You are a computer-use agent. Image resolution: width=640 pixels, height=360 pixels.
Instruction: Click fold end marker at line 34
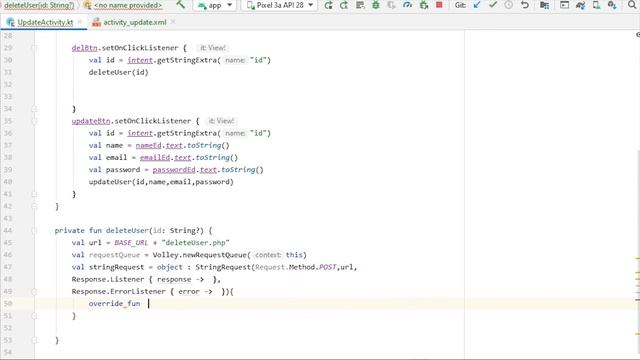[x=34, y=109]
